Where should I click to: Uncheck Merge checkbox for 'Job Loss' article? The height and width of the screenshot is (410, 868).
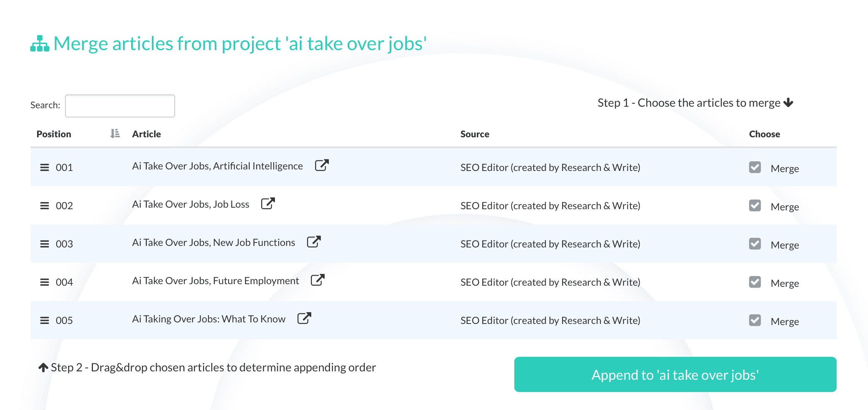coord(754,206)
